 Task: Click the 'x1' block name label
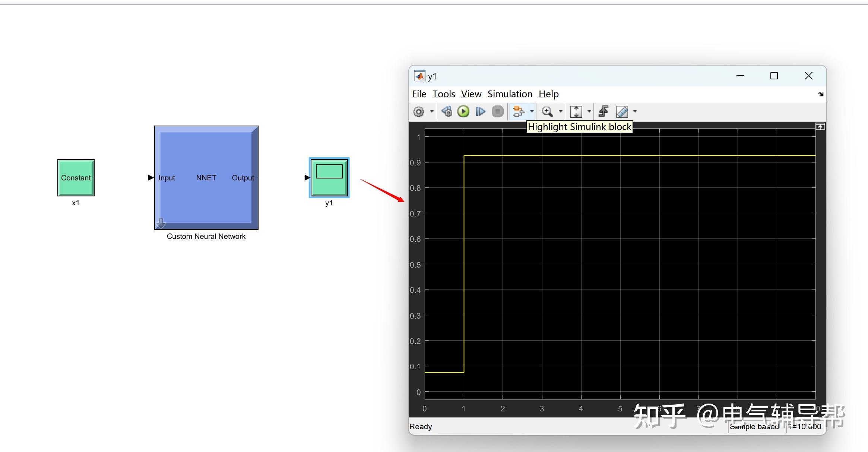(x=76, y=203)
